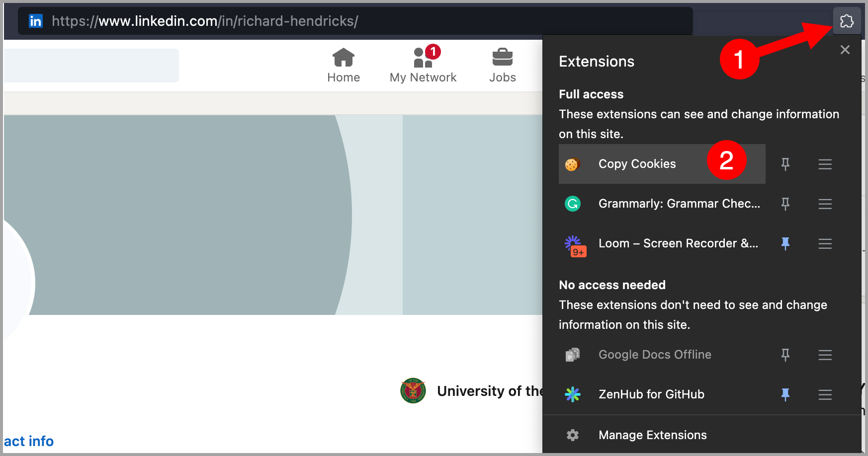Pin Google Docs Offline extension
Image resolution: width=868 pixels, height=456 pixels.
point(785,355)
